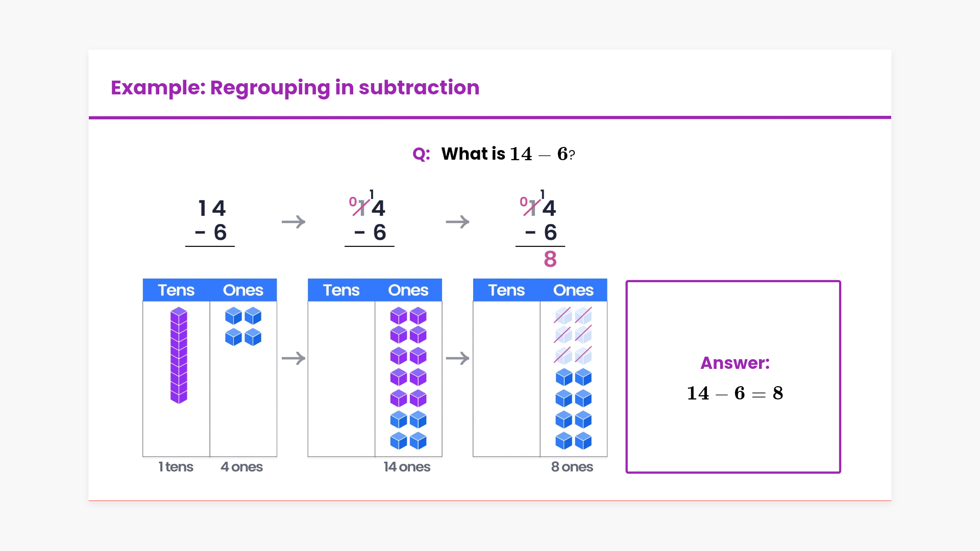Click the 'Ones' header of the third chart

pyautogui.click(x=573, y=290)
